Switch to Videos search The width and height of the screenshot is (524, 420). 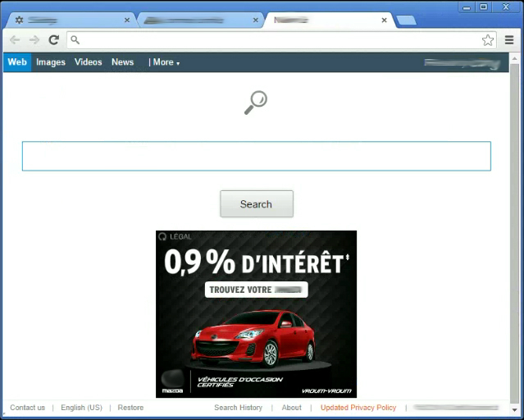(x=89, y=62)
